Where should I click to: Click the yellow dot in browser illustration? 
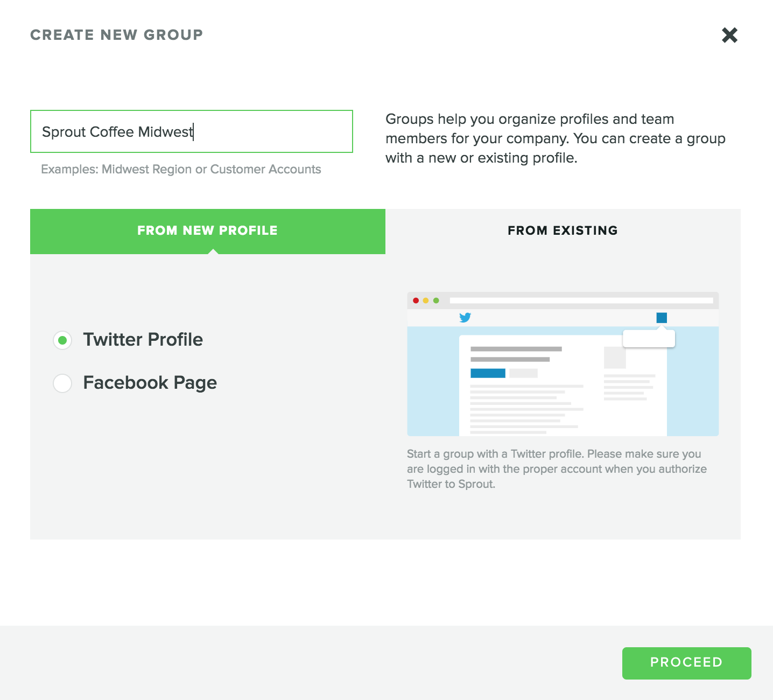pyautogui.click(x=426, y=300)
